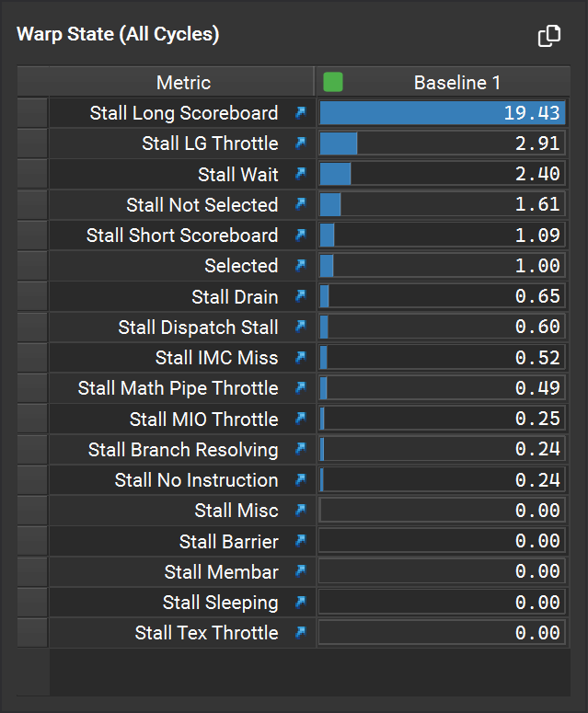Image resolution: width=588 pixels, height=713 pixels.
Task: Select the Stall IMC Miss metric name
Action: (x=216, y=357)
